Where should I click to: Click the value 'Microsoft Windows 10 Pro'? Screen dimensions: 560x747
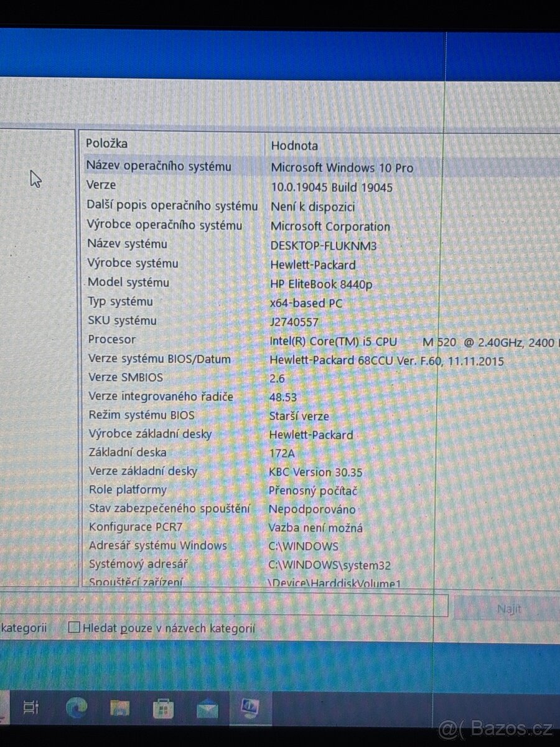[x=342, y=167]
